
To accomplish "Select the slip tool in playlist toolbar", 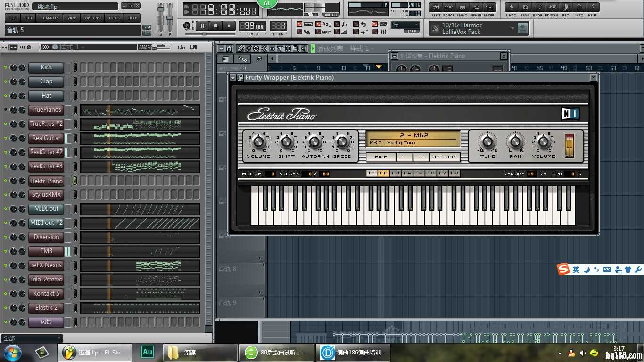I will coord(272,49).
